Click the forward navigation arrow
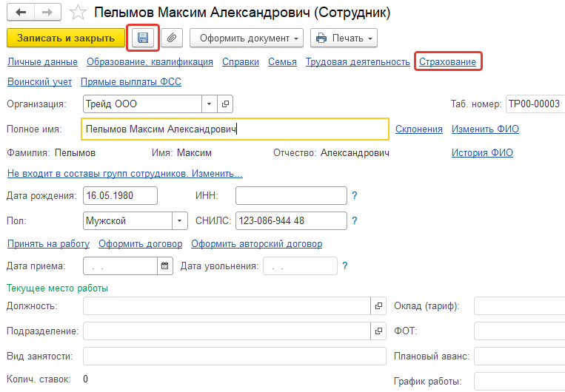Viewport: 565px width, 392px height. tap(47, 13)
